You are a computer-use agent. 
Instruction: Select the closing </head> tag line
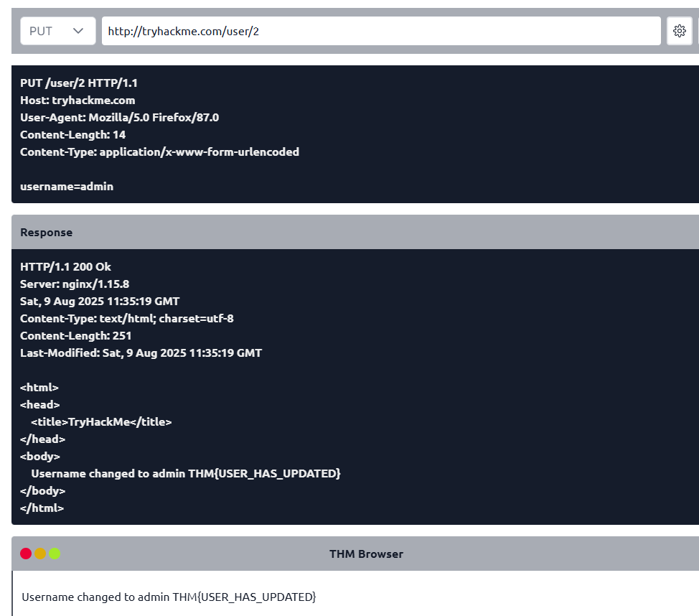pos(42,439)
